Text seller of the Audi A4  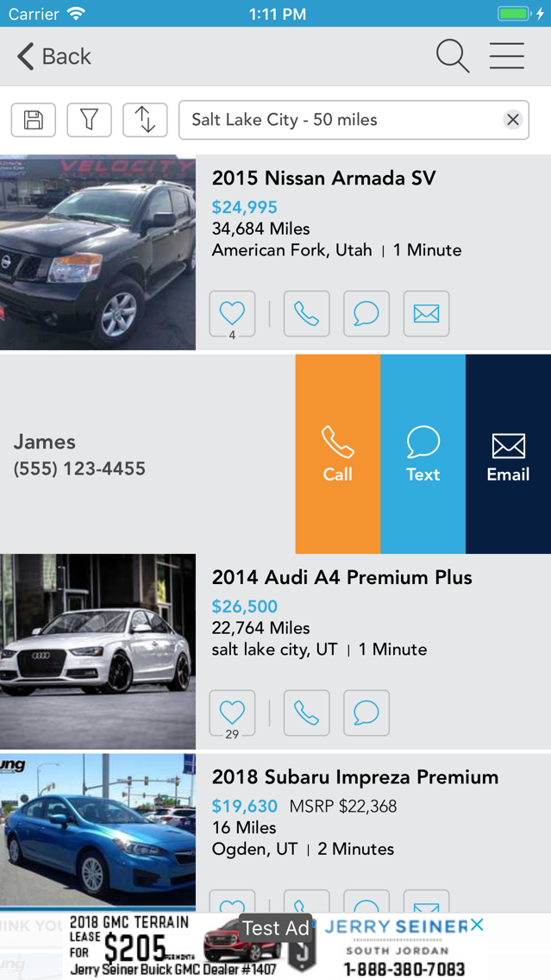(366, 713)
